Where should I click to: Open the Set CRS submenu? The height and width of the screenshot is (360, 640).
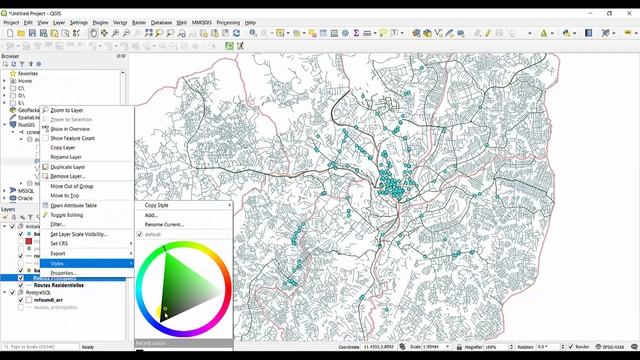point(87,243)
